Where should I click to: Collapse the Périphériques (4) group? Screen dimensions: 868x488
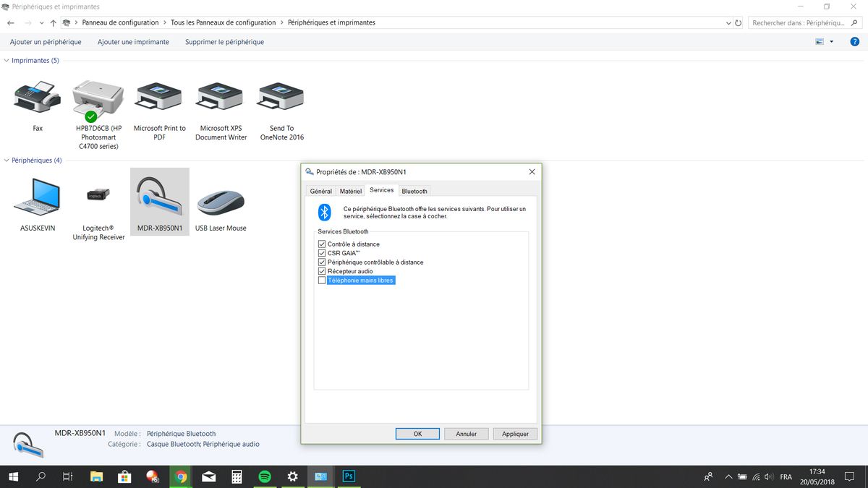(x=7, y=160)
